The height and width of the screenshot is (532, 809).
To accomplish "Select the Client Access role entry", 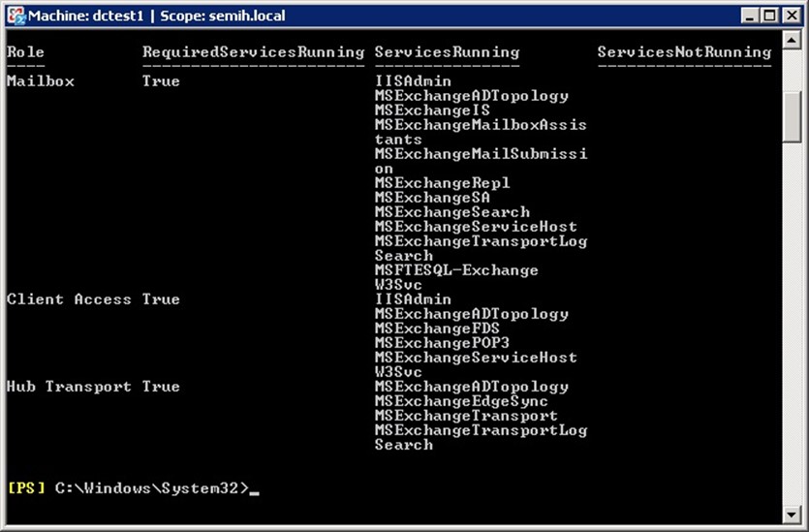I will (69, 299).
